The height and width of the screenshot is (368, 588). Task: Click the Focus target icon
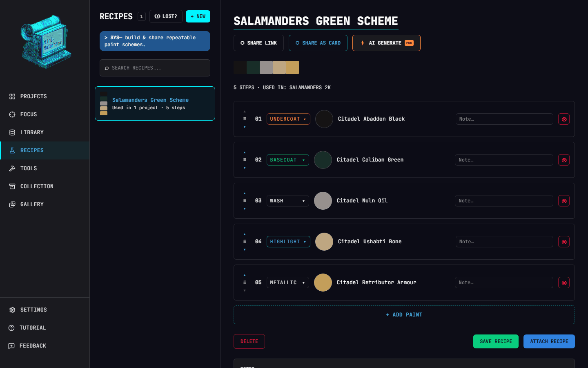pos(12,114)
